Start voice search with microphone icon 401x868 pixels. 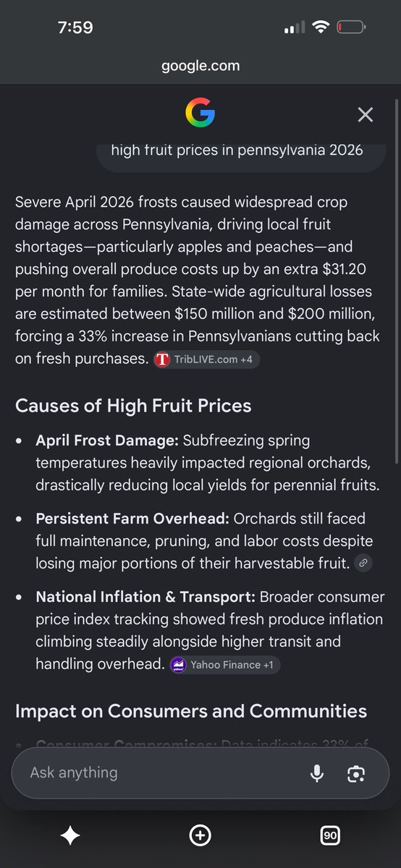click(316, 773)
